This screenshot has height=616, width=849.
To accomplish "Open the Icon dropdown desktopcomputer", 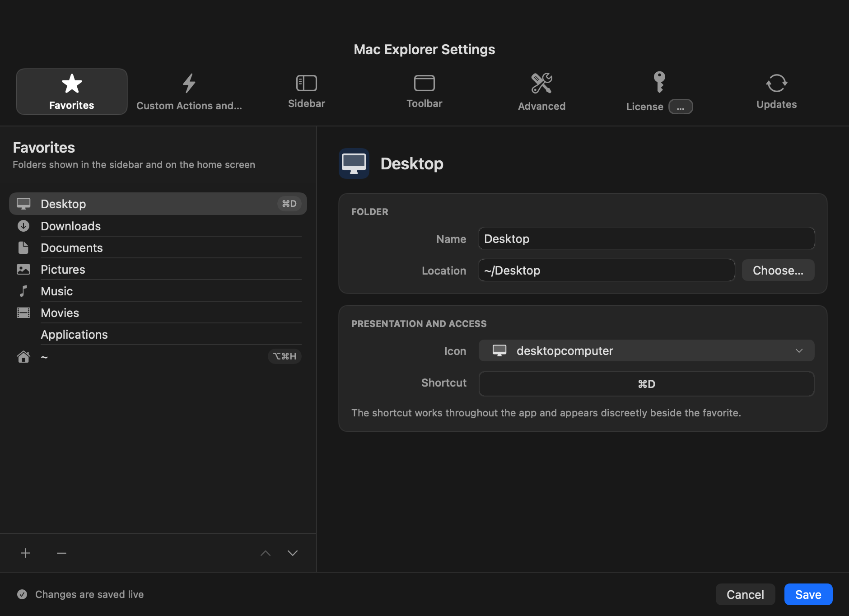I will [647, 350].
